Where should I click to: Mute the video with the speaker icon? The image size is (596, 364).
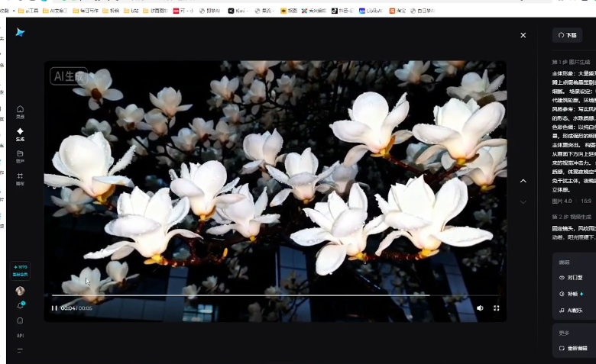(480, 308)
